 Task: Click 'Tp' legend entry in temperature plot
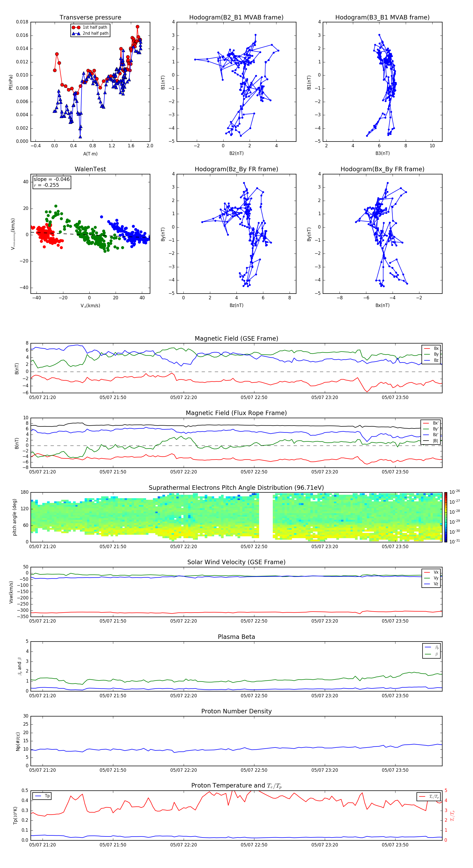click(42, 796)
